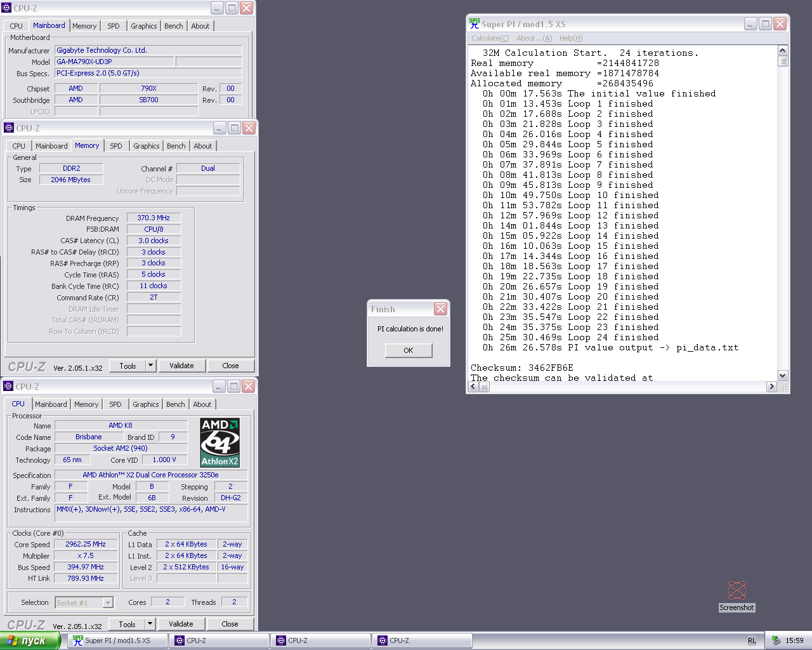Select Memory tab in bottom CPU-Z window
This screenshot has width=812, height=650.
click(x=86, y=404)
